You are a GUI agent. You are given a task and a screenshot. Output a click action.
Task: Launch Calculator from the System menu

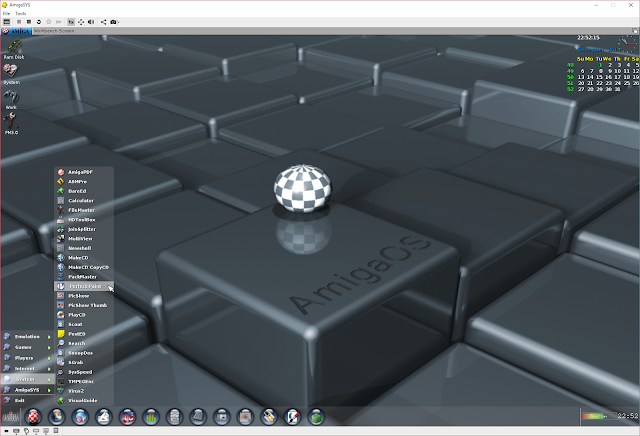pos(84,201)
